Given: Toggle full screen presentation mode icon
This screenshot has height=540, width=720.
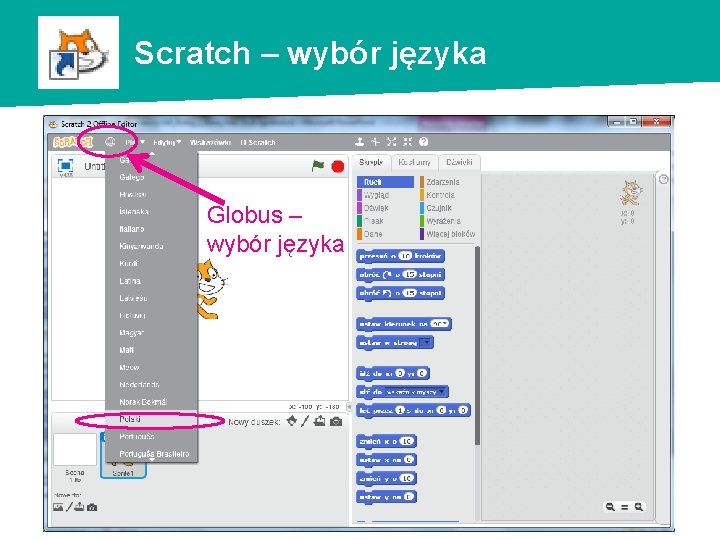Looking at the screenshot, I should pyautogui.click(x=65, y=165).
